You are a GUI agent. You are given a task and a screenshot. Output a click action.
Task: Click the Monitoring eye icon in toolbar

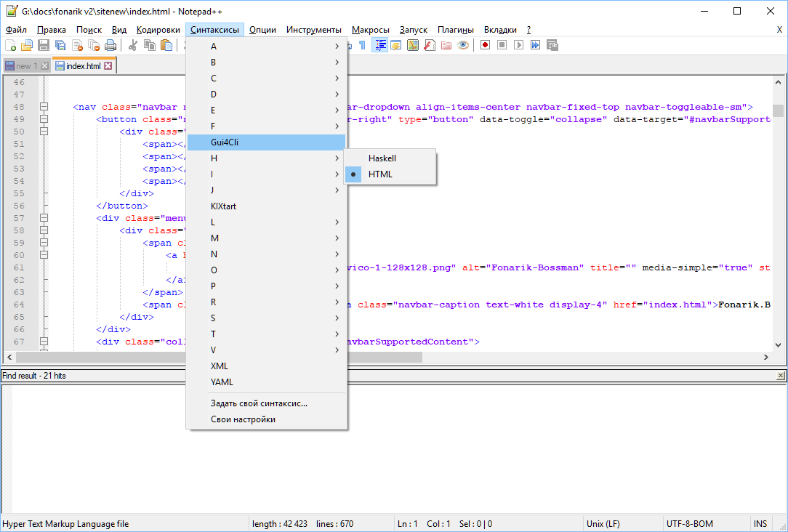pyautogui.click(x=463, y=45)
